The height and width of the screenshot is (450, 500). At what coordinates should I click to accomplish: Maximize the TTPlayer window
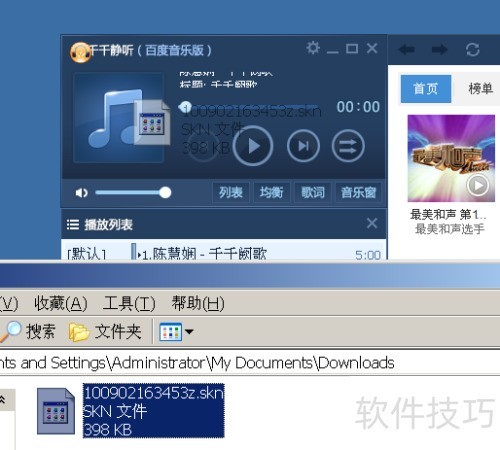pyautogui.click(x=352, y=49)
